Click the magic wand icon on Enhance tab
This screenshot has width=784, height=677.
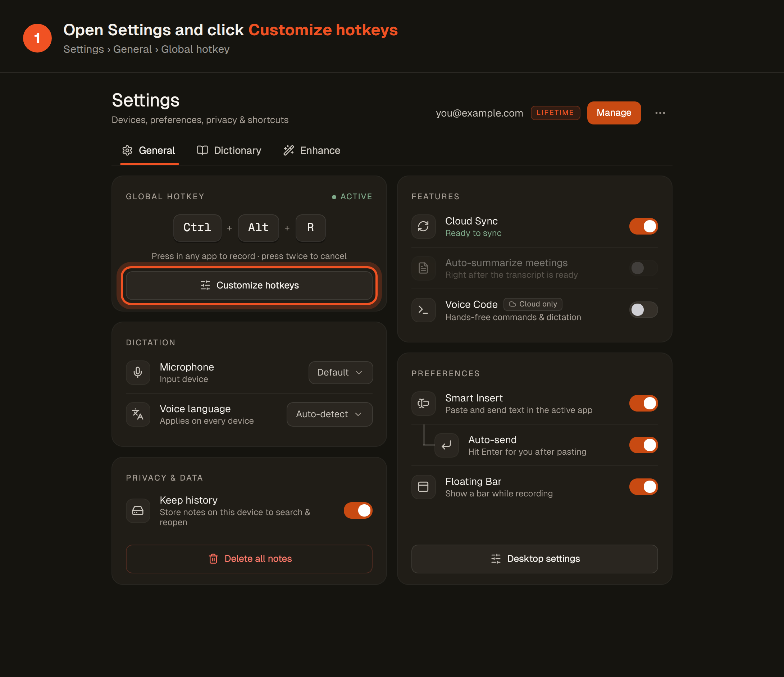[x=289, y=150]
